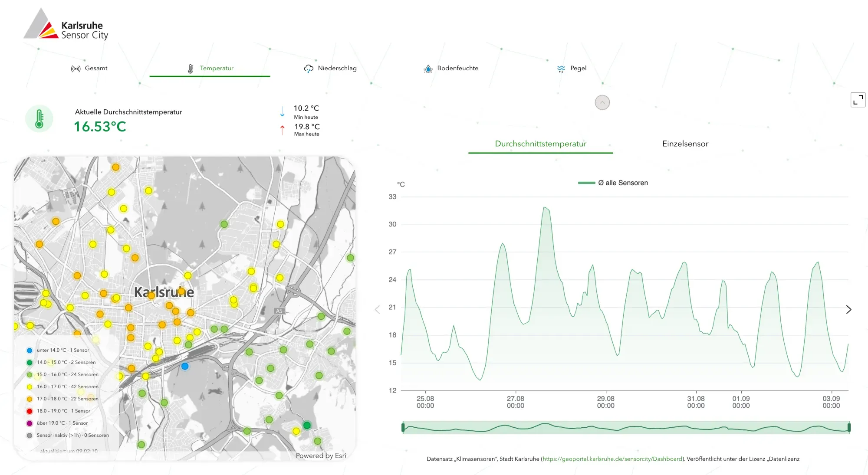Click the Karlsruhe city label on the map

[164, 292]
